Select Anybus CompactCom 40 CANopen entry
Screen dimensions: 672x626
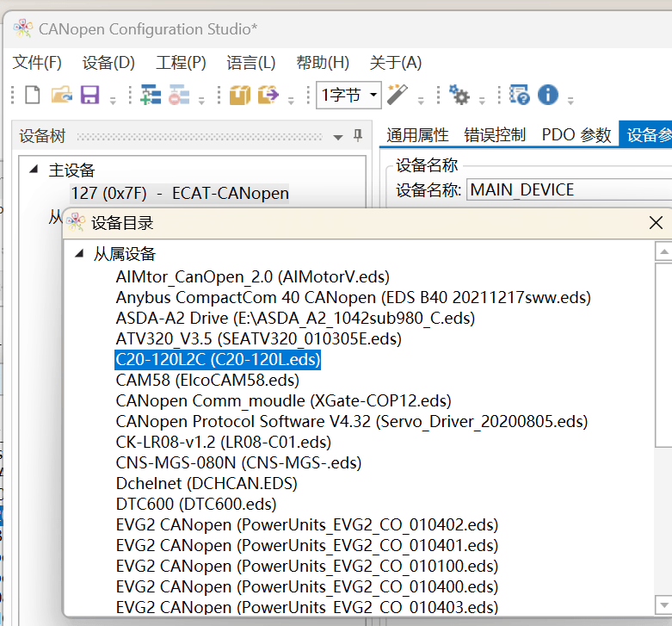(x=353, y=298)
